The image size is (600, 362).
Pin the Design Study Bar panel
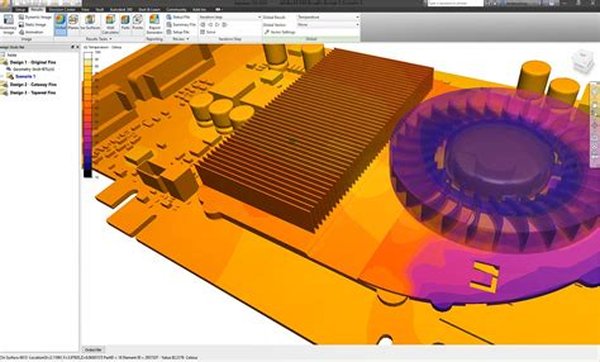72,47
